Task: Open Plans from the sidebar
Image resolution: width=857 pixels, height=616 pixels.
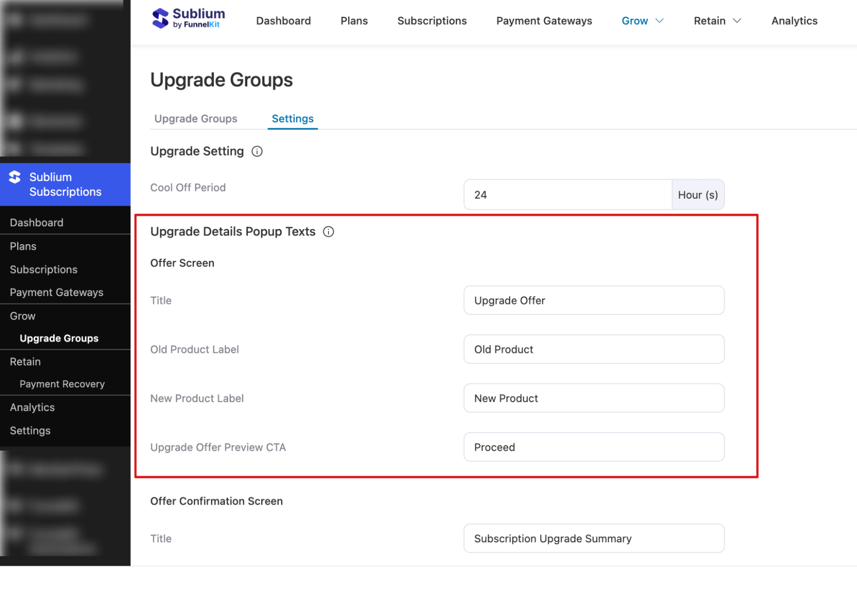Action: pyautogui.click(x=23, y=246)
